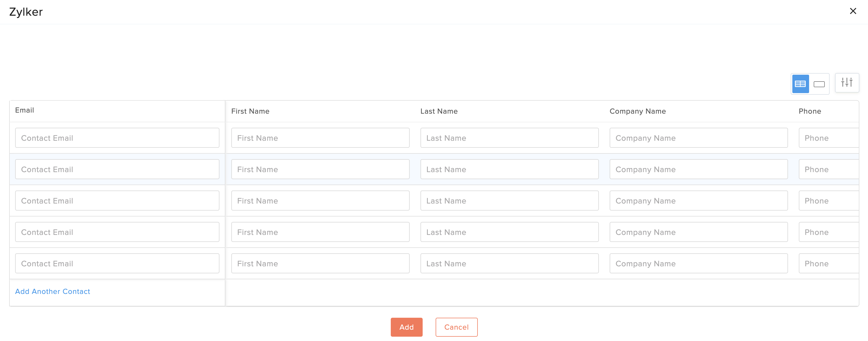Viewport: 868px width, 341px height.
Task: Focus the last row Contact Email field
Action: 117,263
